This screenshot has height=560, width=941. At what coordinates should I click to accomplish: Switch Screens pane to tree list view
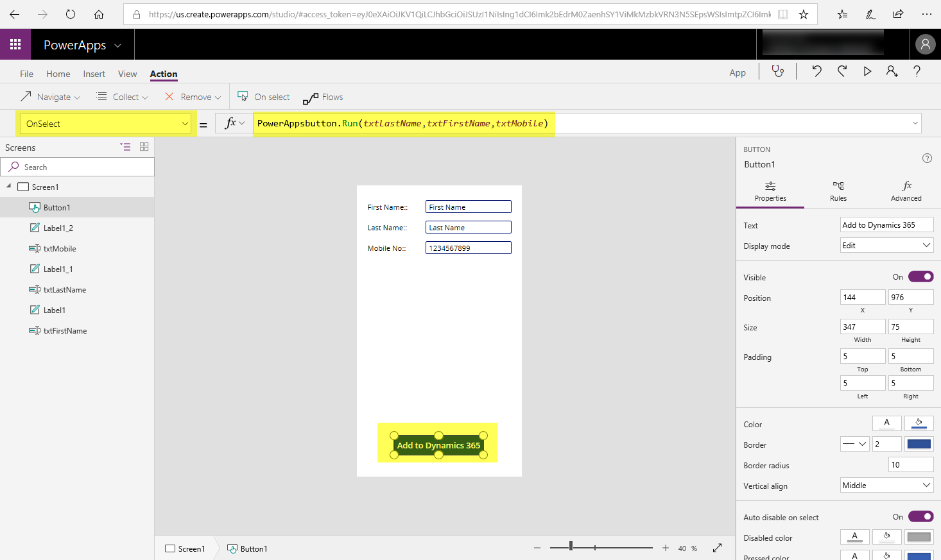[x=125, y=147]
